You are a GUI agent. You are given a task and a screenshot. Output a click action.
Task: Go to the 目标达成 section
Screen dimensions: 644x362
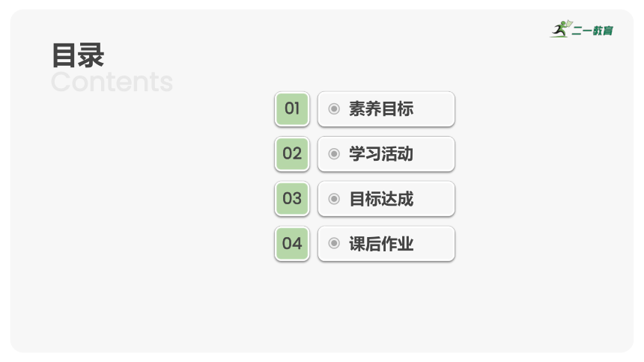pos(386,199)
